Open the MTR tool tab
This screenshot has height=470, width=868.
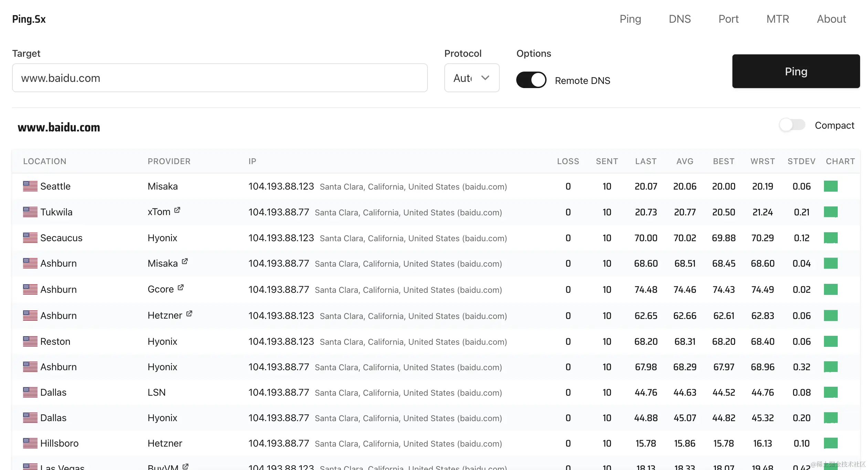click(x=777, y=19)
